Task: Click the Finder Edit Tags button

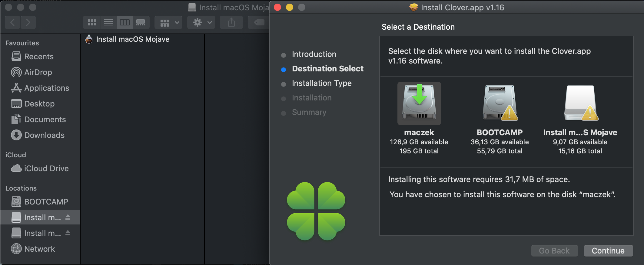Action: click(259, 22)
